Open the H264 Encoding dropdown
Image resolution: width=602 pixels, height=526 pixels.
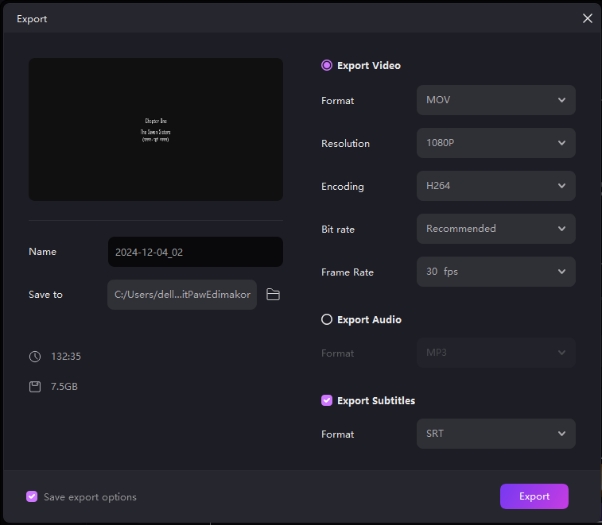point(495,186)
